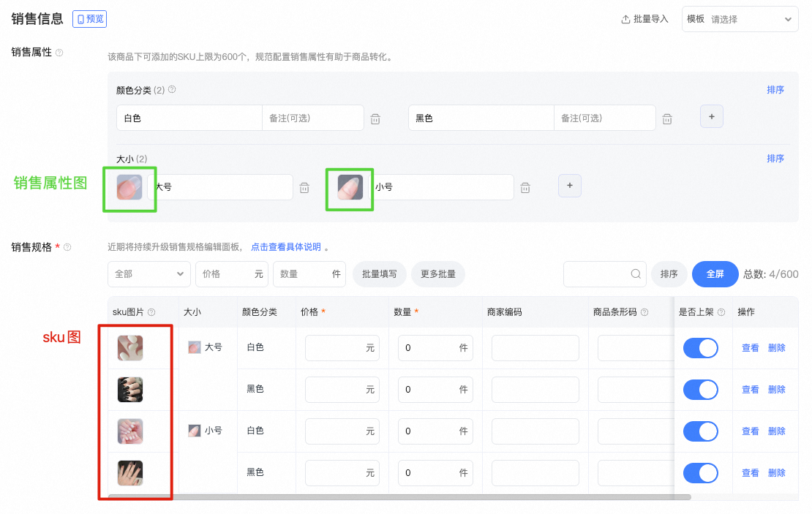Add a new size with plus button

tap(570, 185)
